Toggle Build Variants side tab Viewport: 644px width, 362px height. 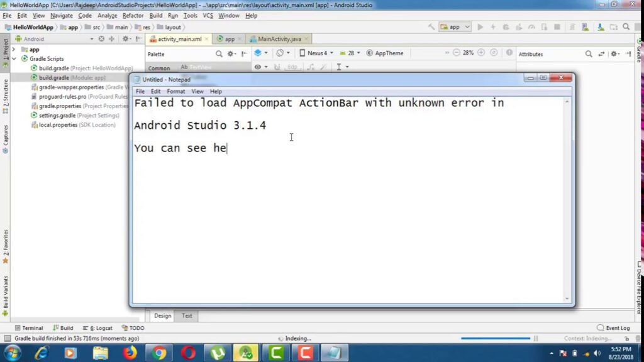[x=5, y=295]
